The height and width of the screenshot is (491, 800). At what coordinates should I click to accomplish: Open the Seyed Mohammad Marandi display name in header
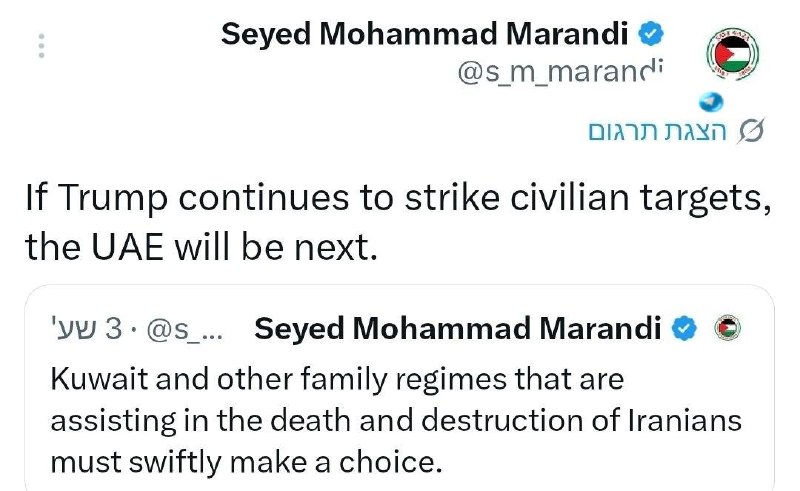tap(424, 34)
